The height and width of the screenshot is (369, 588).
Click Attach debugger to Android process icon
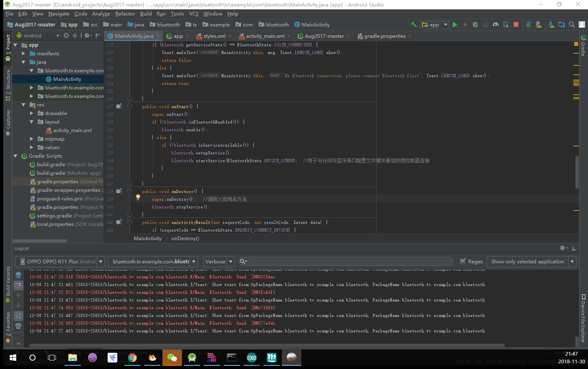tap(506, 24)
